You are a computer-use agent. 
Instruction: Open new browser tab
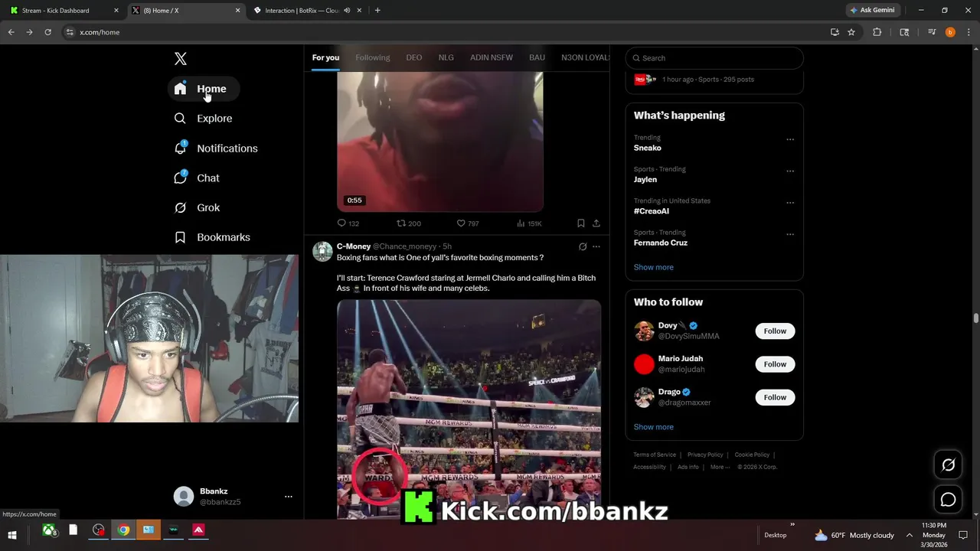(377, 10)
